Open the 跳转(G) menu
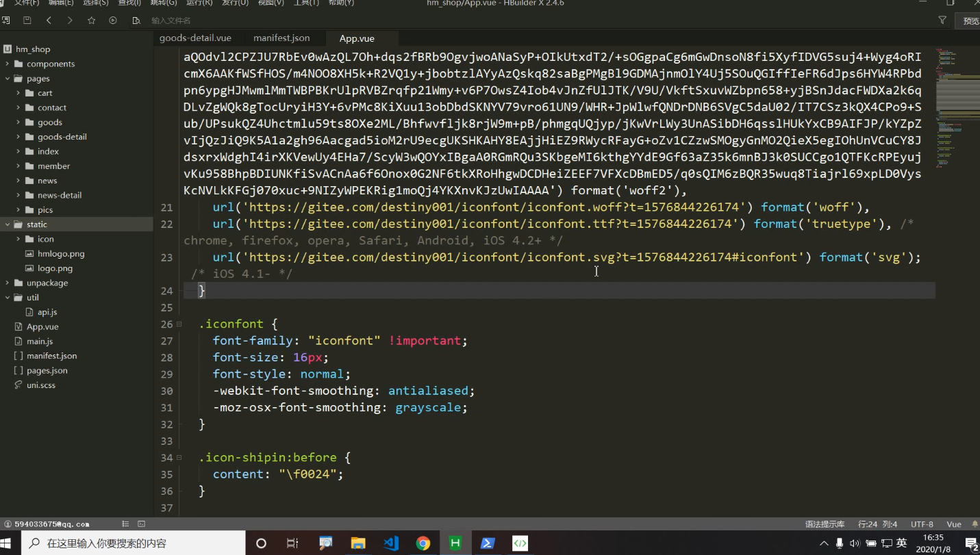The width and height of the screenshot is (980, 555). (x=163, y=3)
